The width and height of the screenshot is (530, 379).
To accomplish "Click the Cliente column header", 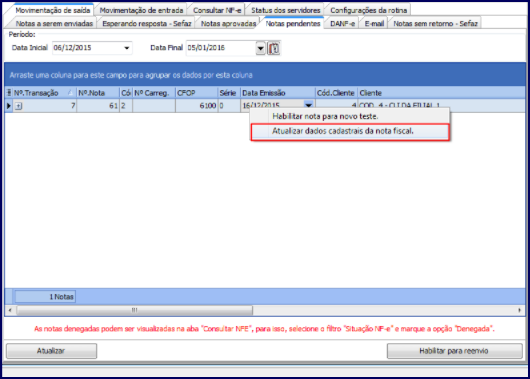I will (441, 93).
